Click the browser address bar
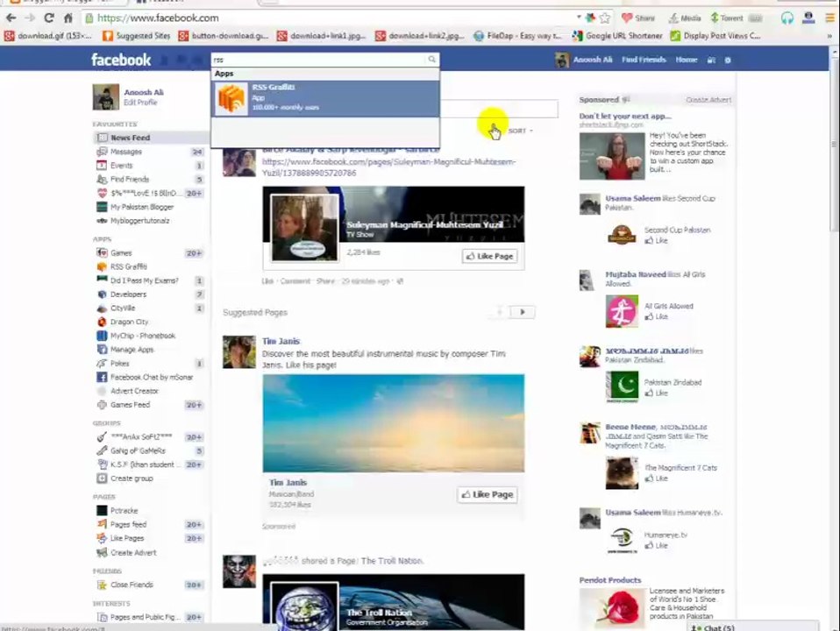840x631 pixels. [331, 18]
